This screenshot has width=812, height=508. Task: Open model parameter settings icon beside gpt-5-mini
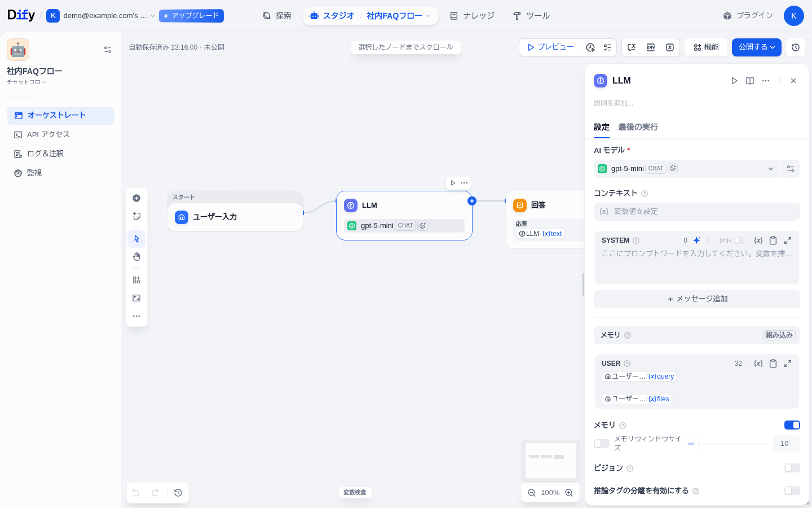pyautogui.click(x=791, y=169)
